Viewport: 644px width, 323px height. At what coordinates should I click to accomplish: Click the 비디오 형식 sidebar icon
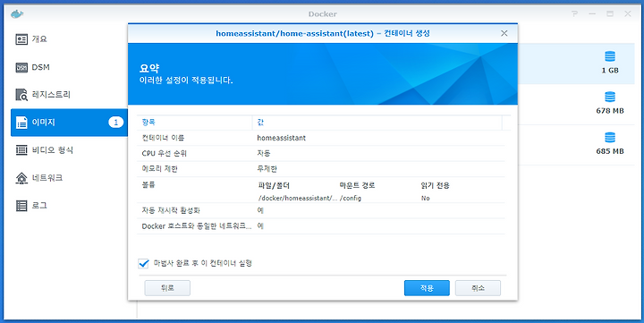point(21,150)
